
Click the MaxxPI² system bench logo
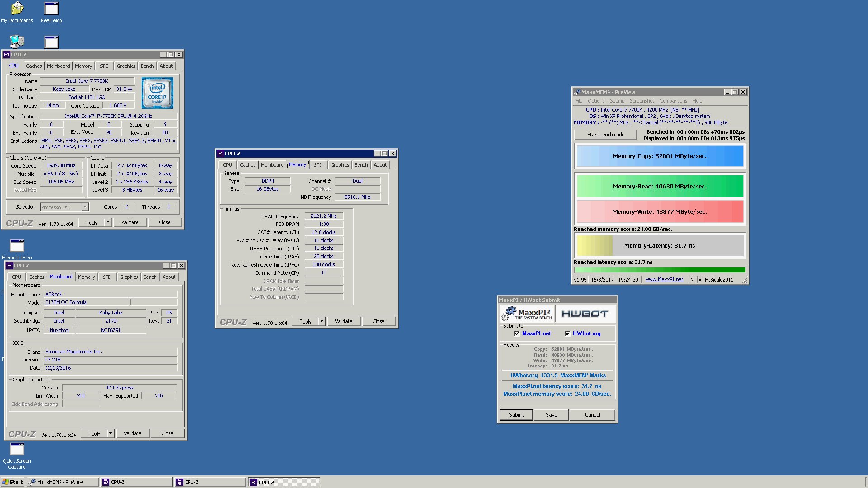pyautogui.click(x=527, y=313)
